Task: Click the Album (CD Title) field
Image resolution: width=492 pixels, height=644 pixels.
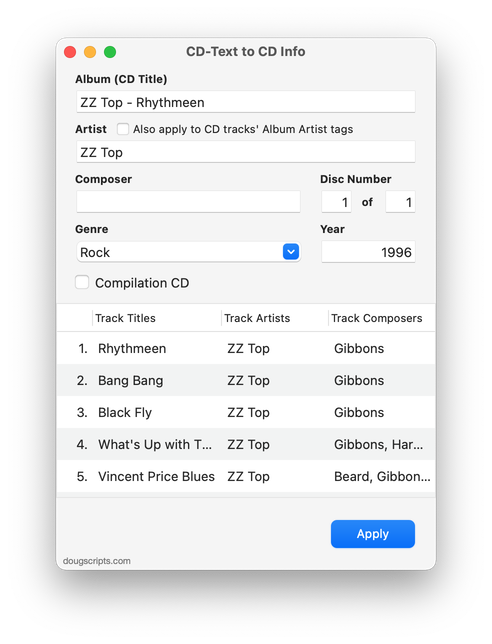Action: pyautogui.click(x=246, y=102)
